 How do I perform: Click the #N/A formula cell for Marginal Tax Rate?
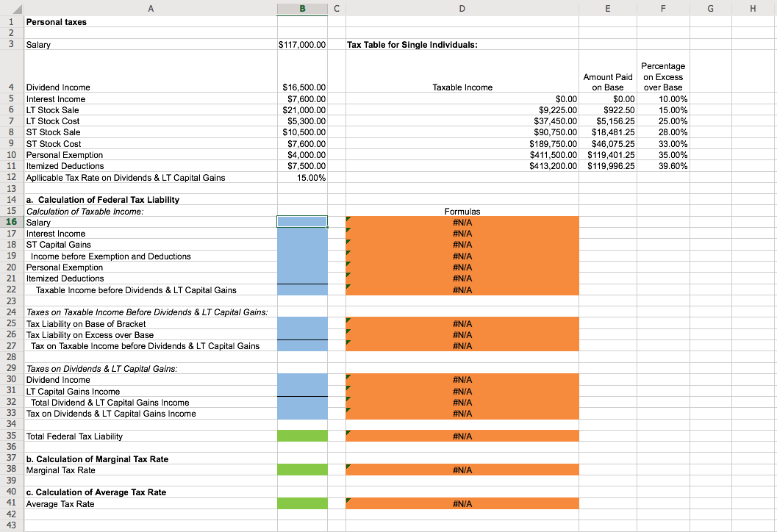pyautogui.click(x=462, y=470)
